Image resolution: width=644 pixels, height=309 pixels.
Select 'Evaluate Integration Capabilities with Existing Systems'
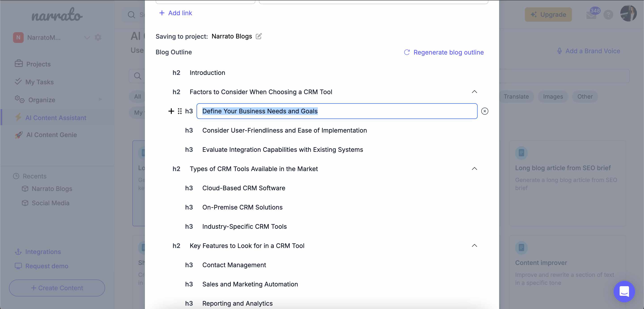pos(282,150)
